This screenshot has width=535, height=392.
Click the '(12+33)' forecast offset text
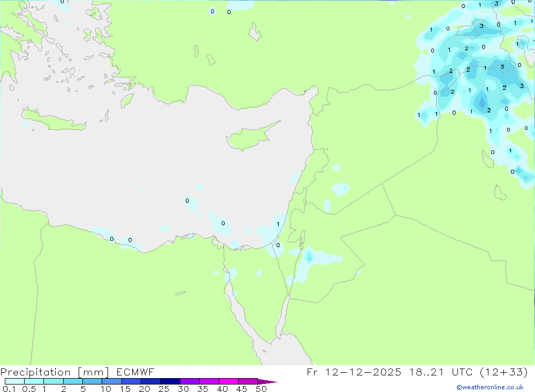click(503, 372)
